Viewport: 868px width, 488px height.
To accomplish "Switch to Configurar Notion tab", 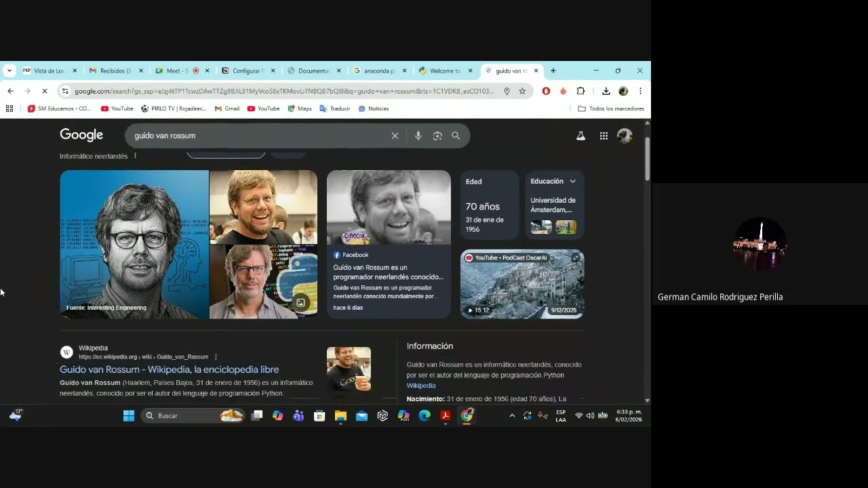I will [x=248, y=70].
